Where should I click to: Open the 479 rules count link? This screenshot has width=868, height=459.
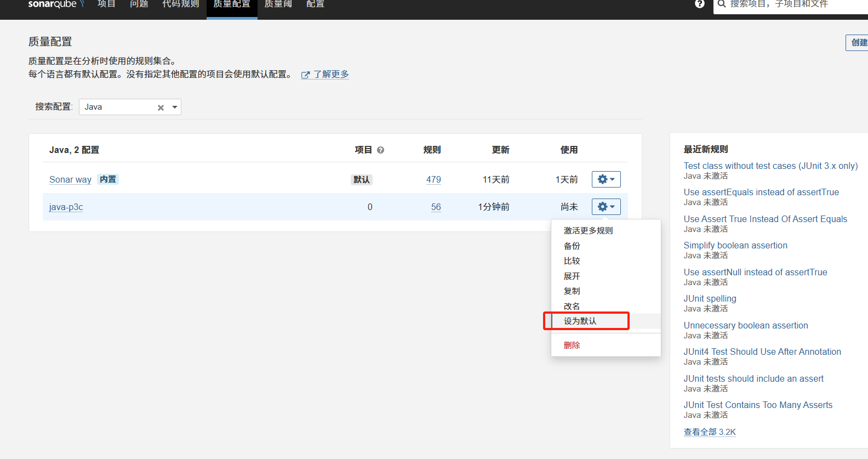[x=433, y=179]
